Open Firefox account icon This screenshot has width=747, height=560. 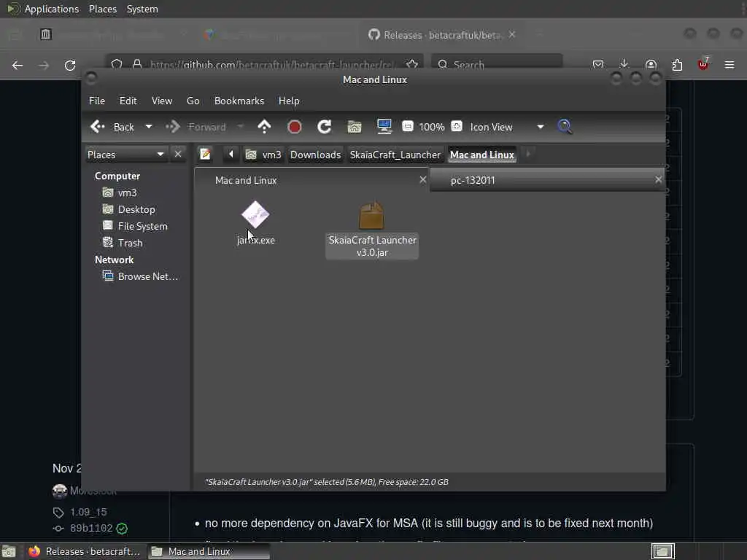tap(650, 64)
